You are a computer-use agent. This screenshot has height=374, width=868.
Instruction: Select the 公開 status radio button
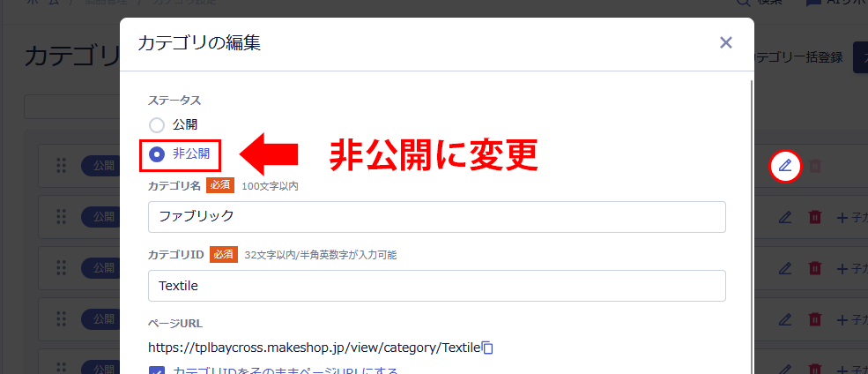(x=157, y=125)
